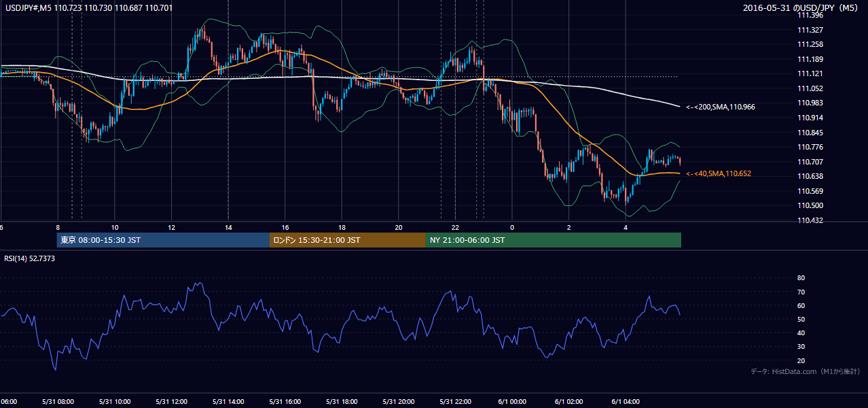Click the RSI scale value 40
This screenshot has height=408, width=868.
coord(801,333)
